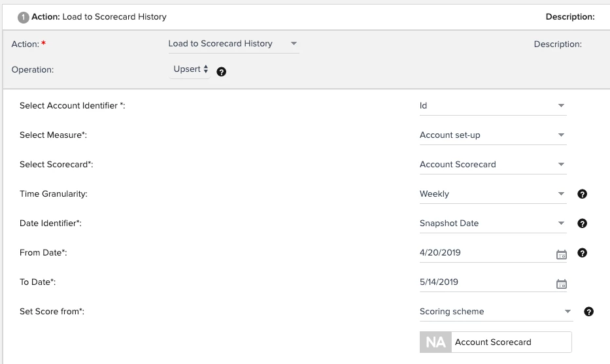Viewport: 610px width, 364px height.
Task: Open To Date calendar picker
Action: point(562,284)
